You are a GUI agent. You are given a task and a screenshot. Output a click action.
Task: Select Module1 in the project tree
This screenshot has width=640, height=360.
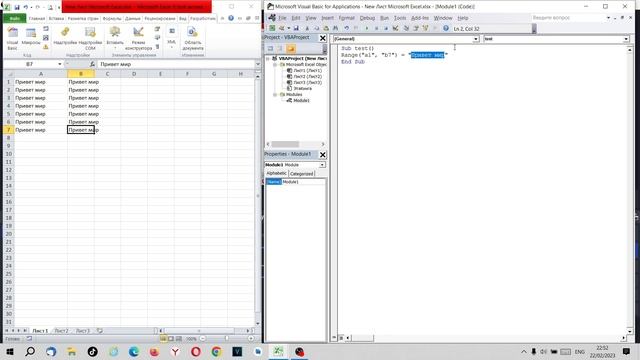tap(301, 100)
